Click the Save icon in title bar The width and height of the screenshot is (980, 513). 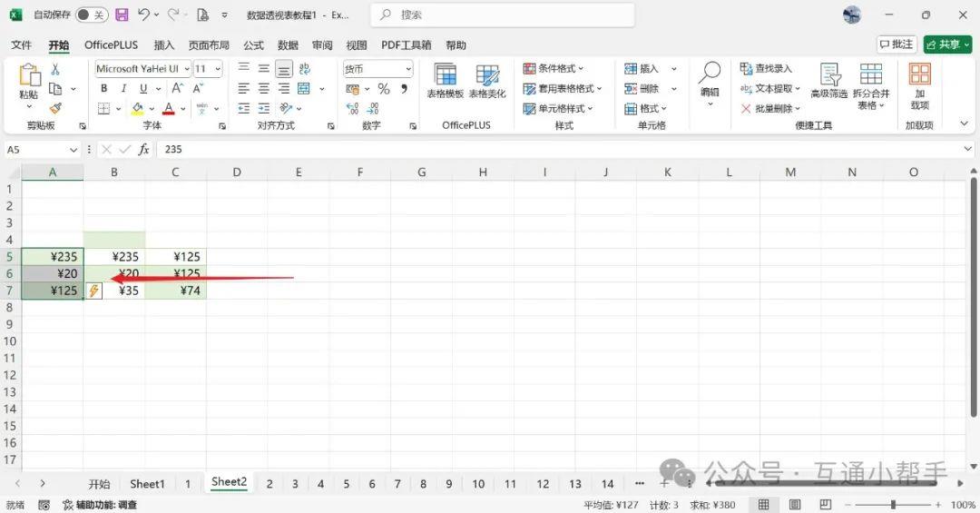(x=122, y=15)
